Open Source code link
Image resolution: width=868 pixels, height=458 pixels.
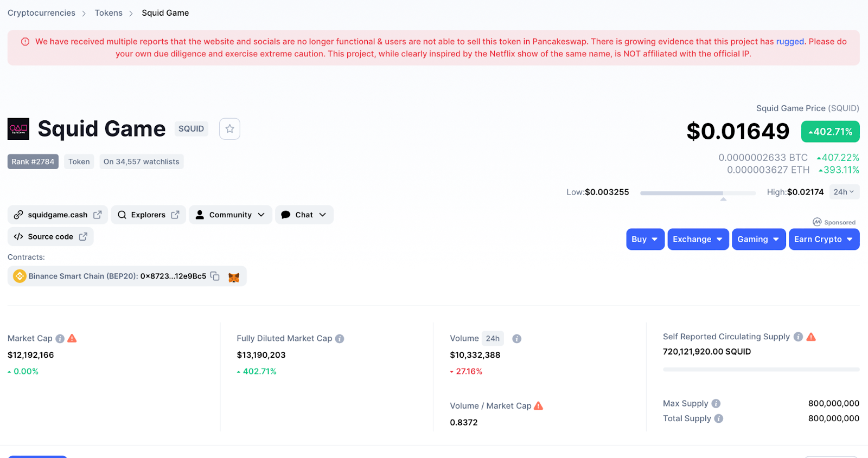click(x=50, y=236)
